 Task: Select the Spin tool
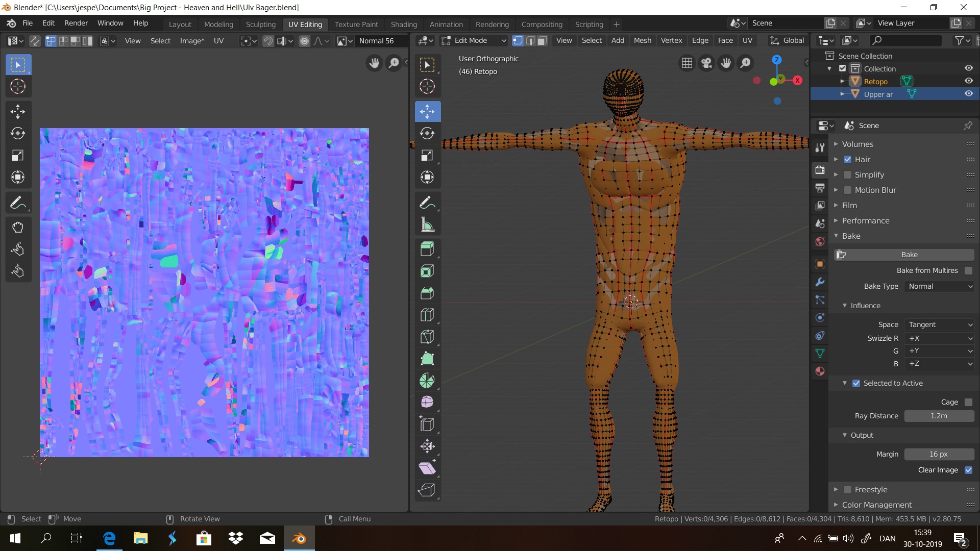tap(427, 381)
